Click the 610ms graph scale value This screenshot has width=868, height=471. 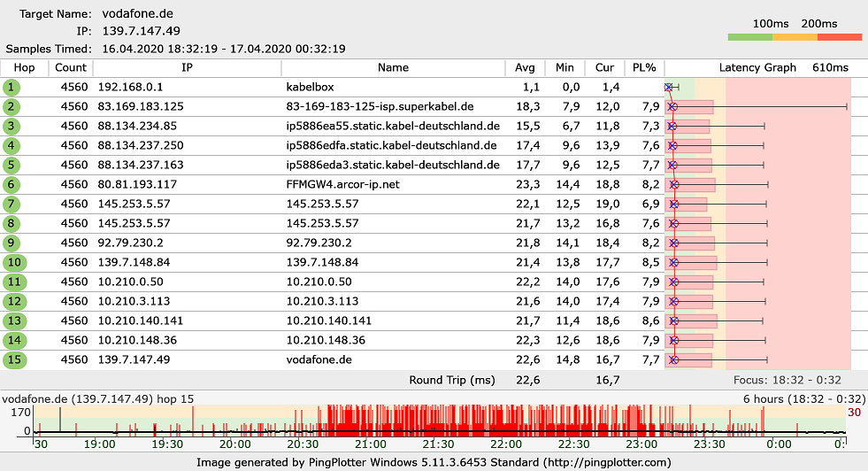830,67
